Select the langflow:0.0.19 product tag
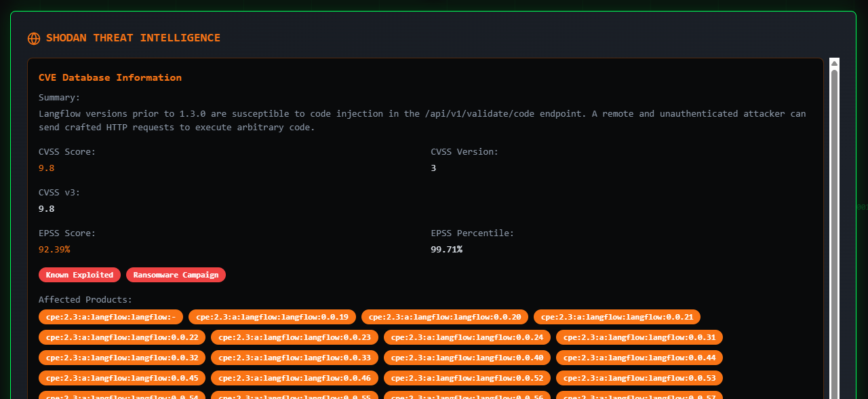The image size is (868, 399). click(x=272, y=317)
